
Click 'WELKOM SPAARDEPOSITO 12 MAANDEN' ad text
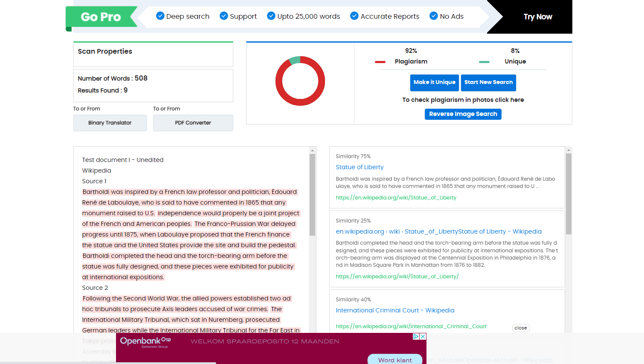[x=265, y=341]
